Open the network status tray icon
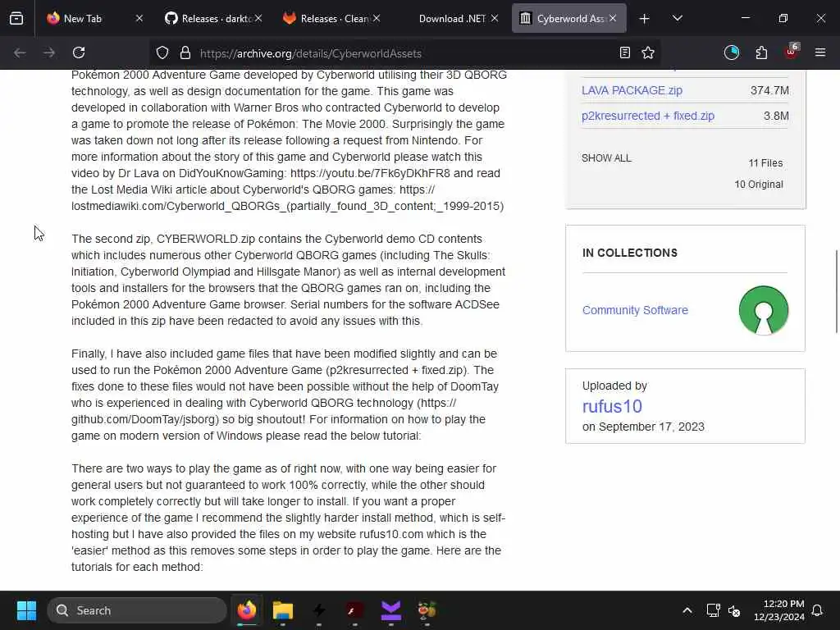The image size is (840, 630). tap(713, 610)
